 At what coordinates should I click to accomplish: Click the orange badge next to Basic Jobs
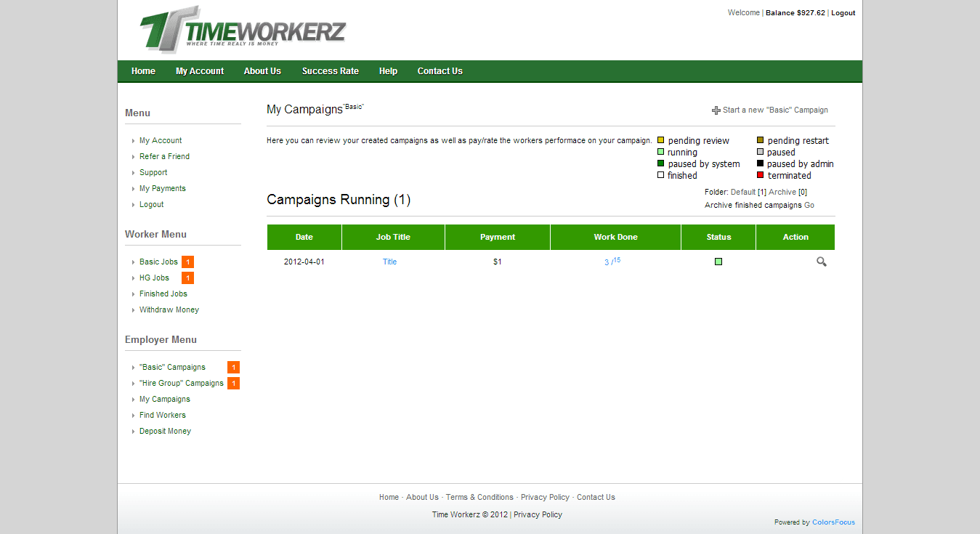point(187,262)
